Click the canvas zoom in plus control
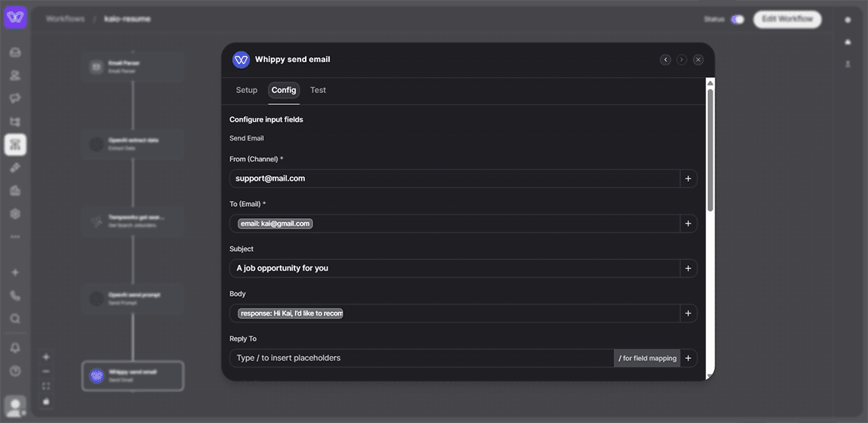868x423 pixels. coord(47,357)
